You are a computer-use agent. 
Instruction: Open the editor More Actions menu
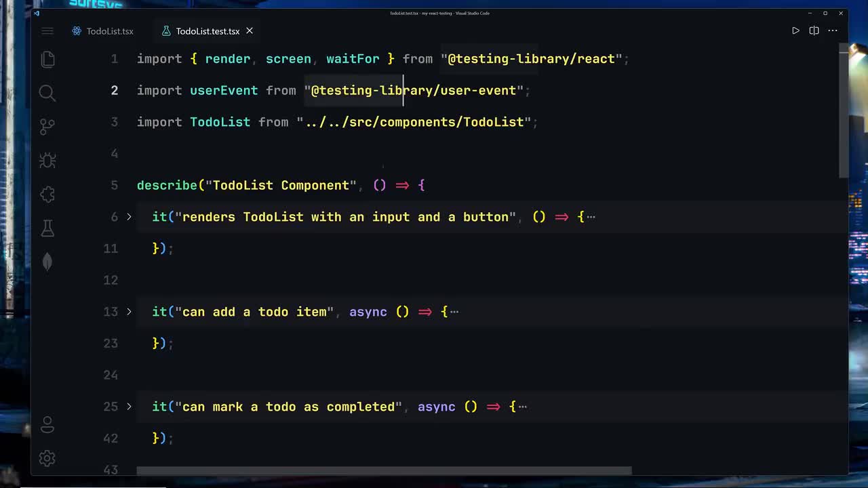[x=833, y=30]
